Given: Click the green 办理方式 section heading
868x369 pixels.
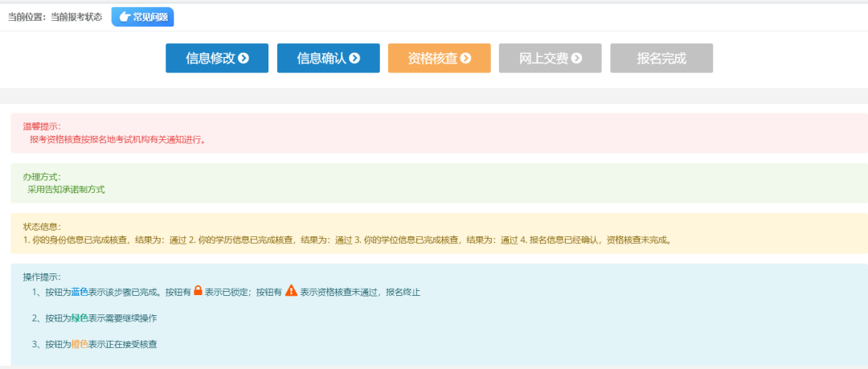Looking at the screenshot, I should [x=41, y=176].
